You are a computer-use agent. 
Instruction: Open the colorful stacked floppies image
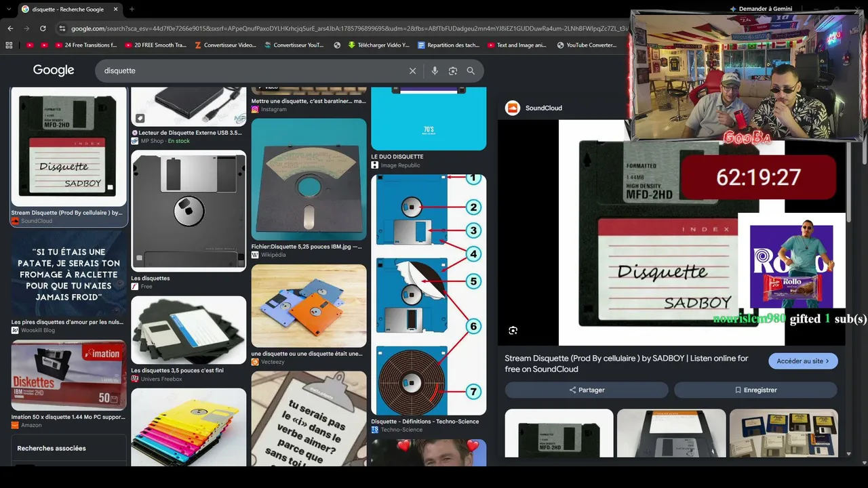pyautogui.click(x=189, y=427)
